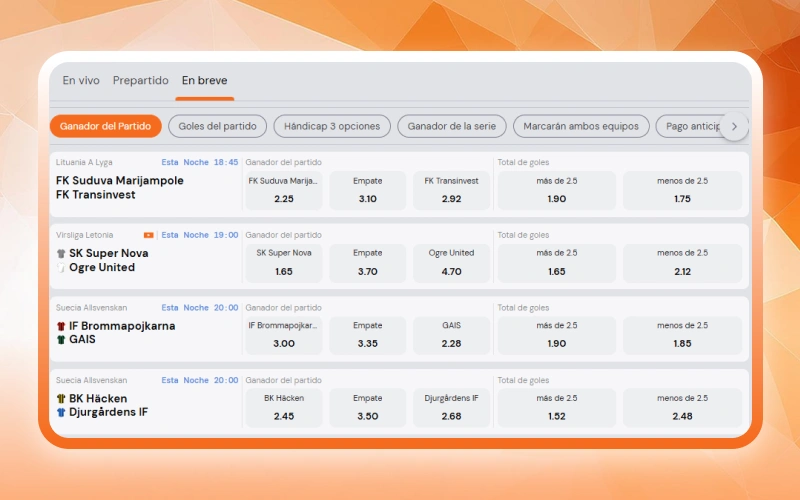Open Ogre United team name in match list
800x500 pixels.
102,267
